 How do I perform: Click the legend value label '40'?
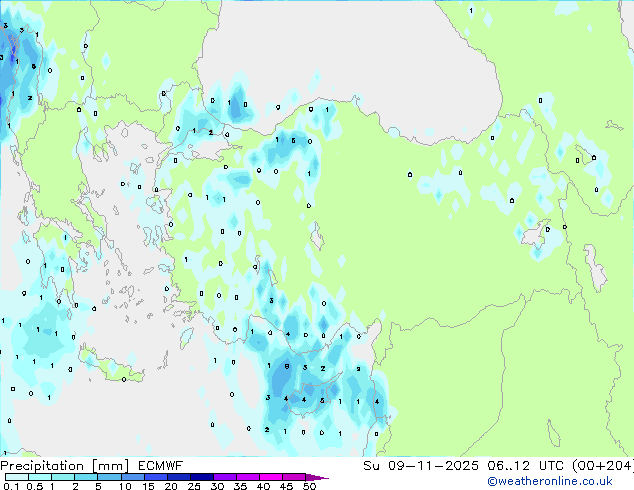click(263, 486)
